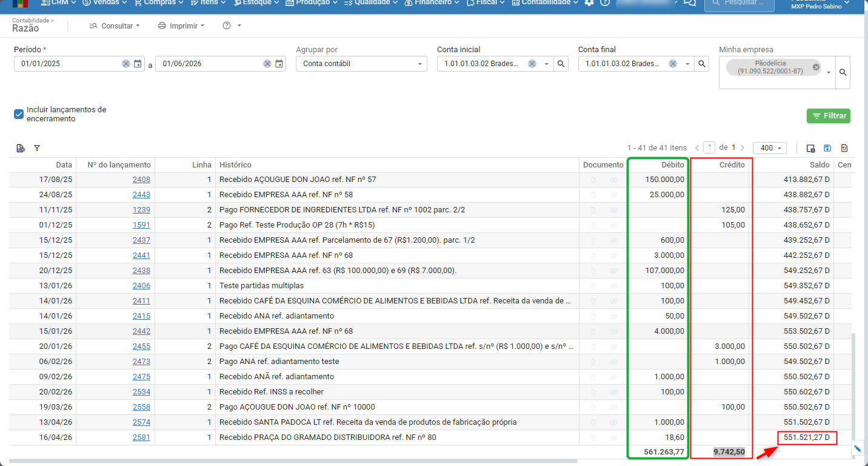Open the page size 400 dropdown
Image resolution: width=868 pixels, height=466 pixels.
point(770,148)
